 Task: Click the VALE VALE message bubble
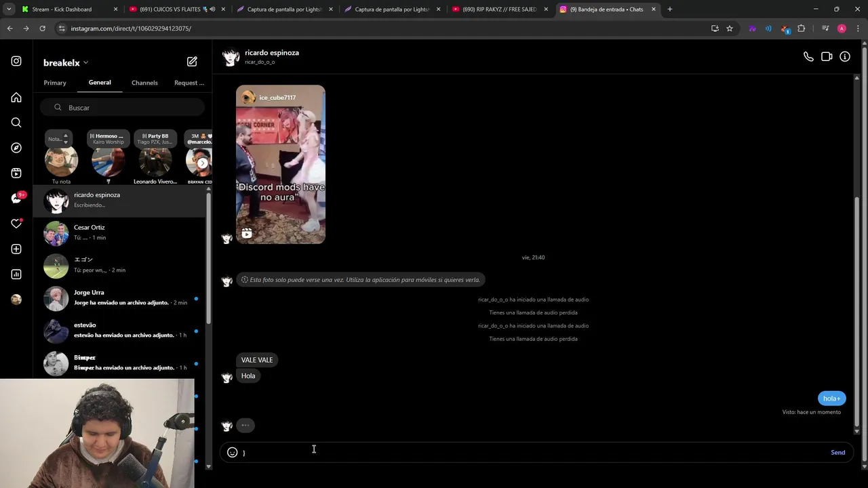[257, 360]
